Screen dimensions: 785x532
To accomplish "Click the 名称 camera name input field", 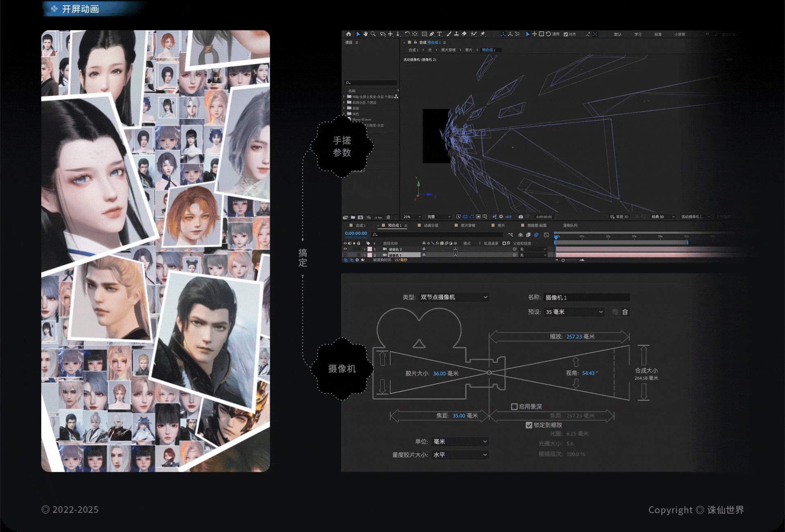I will tap(587, 297).
